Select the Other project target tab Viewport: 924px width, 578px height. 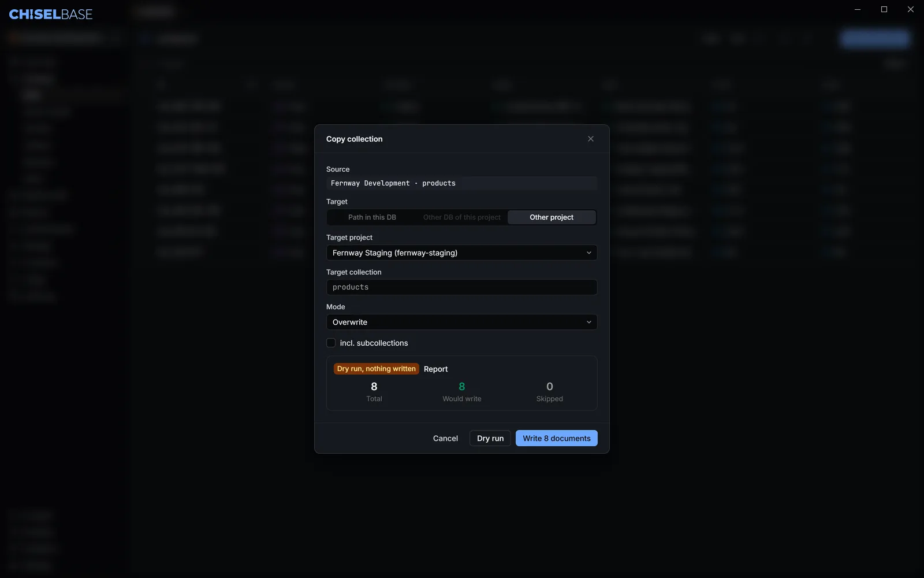click(x=552, y=217)
